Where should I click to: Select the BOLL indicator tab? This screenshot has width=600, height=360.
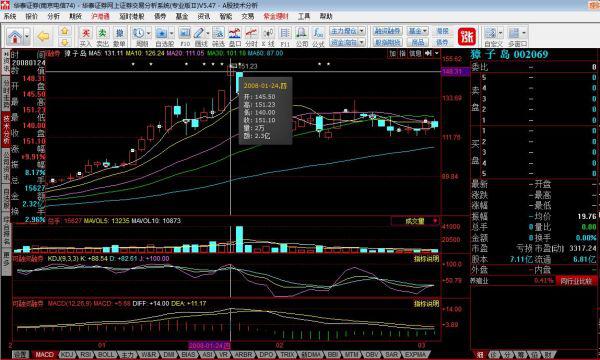click(x=106, y=355)
